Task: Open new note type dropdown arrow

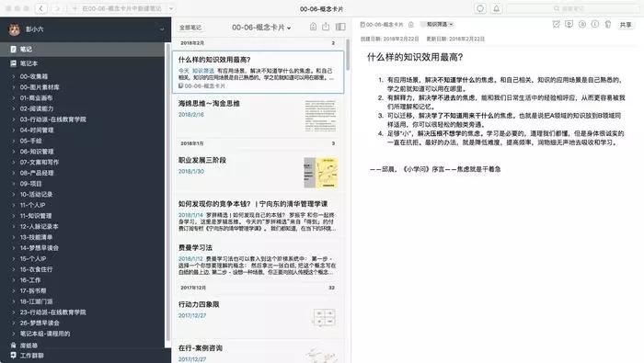Action: click(171, 8)
